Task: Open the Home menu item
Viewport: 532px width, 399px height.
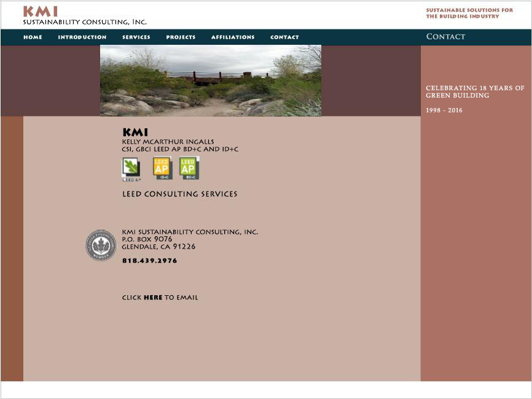Action: click(33, 37)
